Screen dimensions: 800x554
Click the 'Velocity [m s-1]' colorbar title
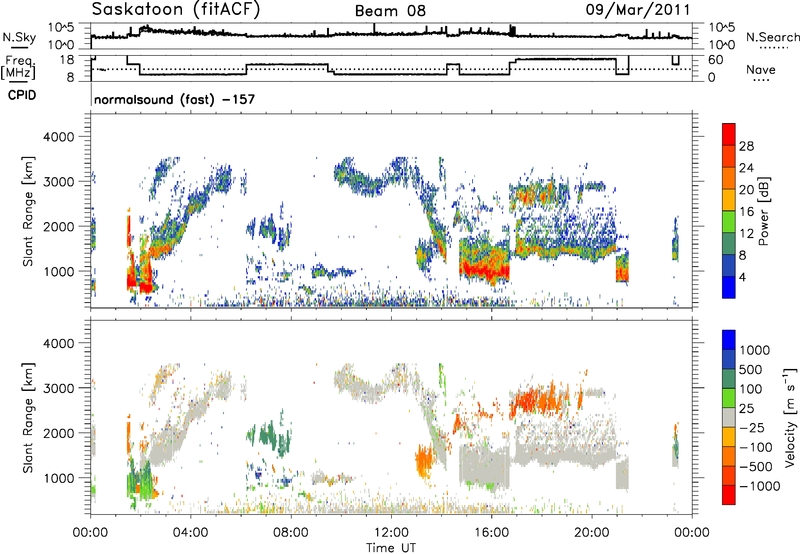[x=790, y=417]
